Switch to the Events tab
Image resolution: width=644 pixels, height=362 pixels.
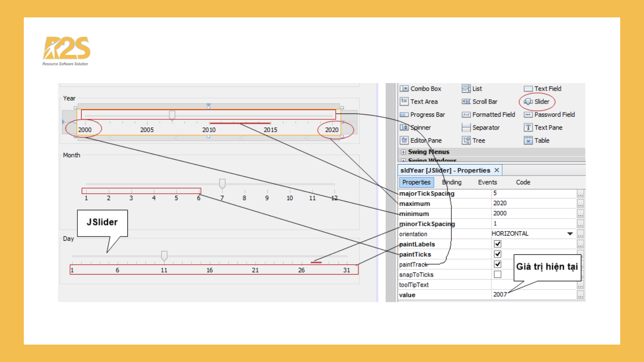click(x=487, y=182)
